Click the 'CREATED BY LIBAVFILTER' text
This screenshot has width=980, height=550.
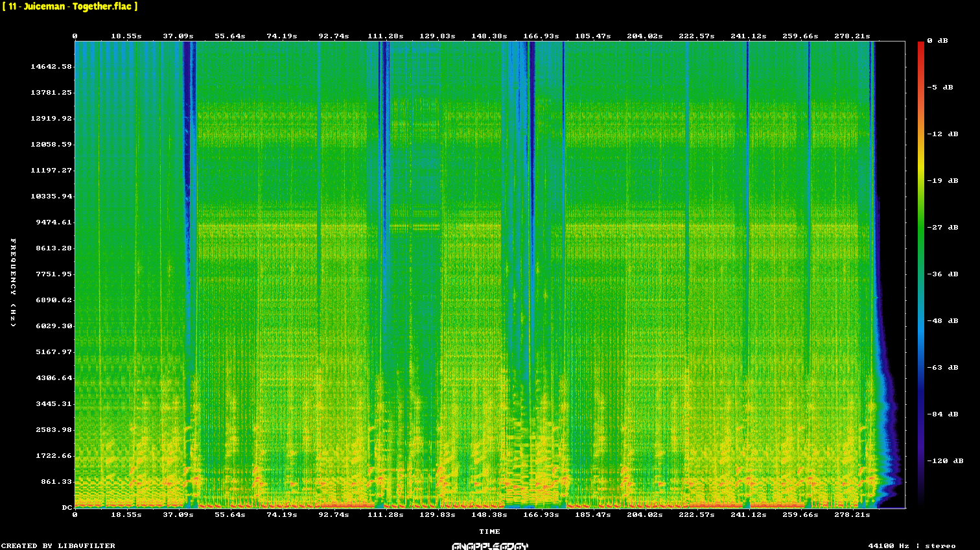point(58,546)
